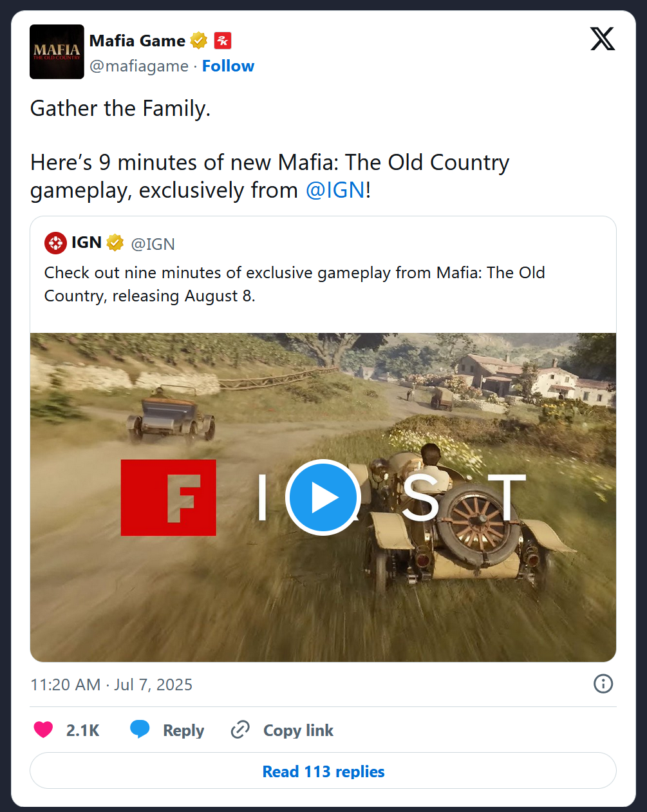The image size is (647, 812).
Task: Open the quoted IGN tweet text
Action: coord(294,284)
